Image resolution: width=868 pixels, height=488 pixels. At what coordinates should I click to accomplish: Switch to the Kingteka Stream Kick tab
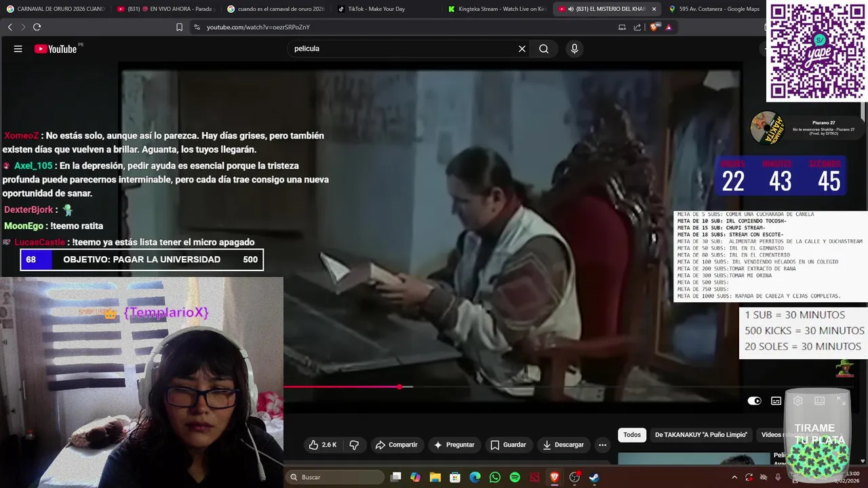click(496, 9)
